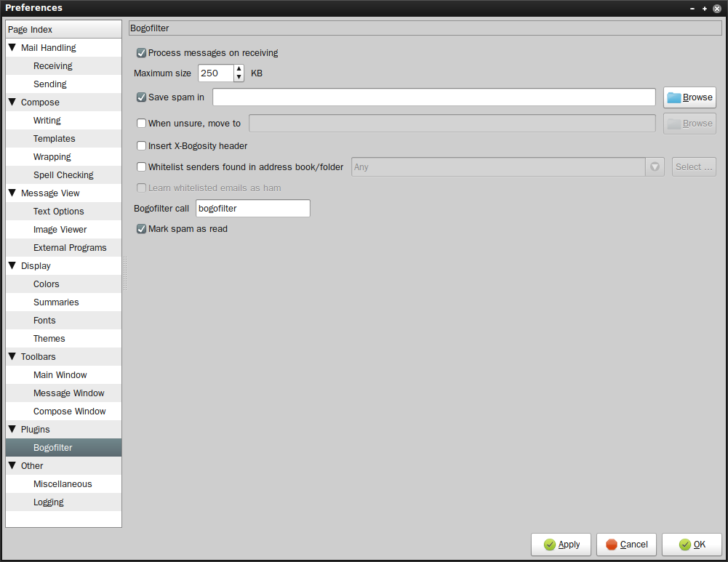Collapse the Other tree section
Viewport: 728px width, 562px height.
(x=12, y=465)
